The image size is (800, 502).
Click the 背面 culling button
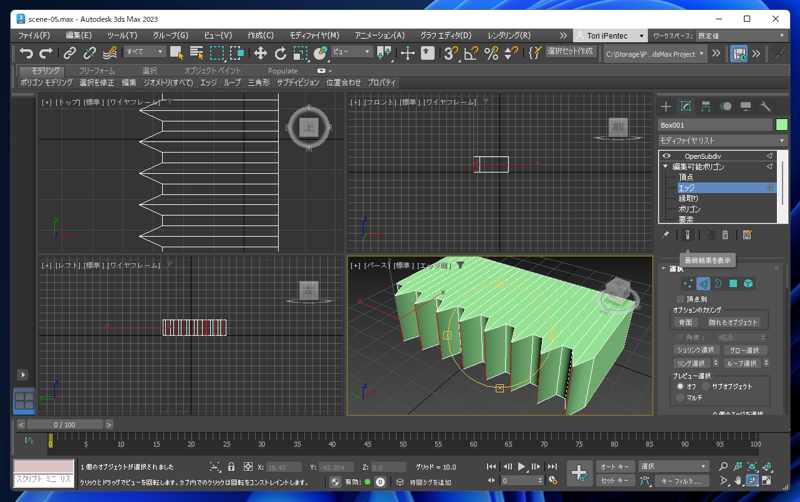tap(685, 322)
